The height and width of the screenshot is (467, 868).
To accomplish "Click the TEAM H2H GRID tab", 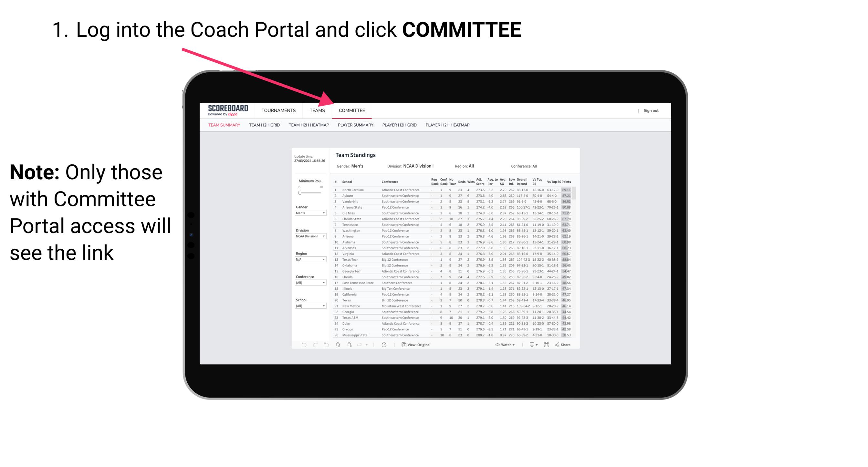I will (264, 126).
